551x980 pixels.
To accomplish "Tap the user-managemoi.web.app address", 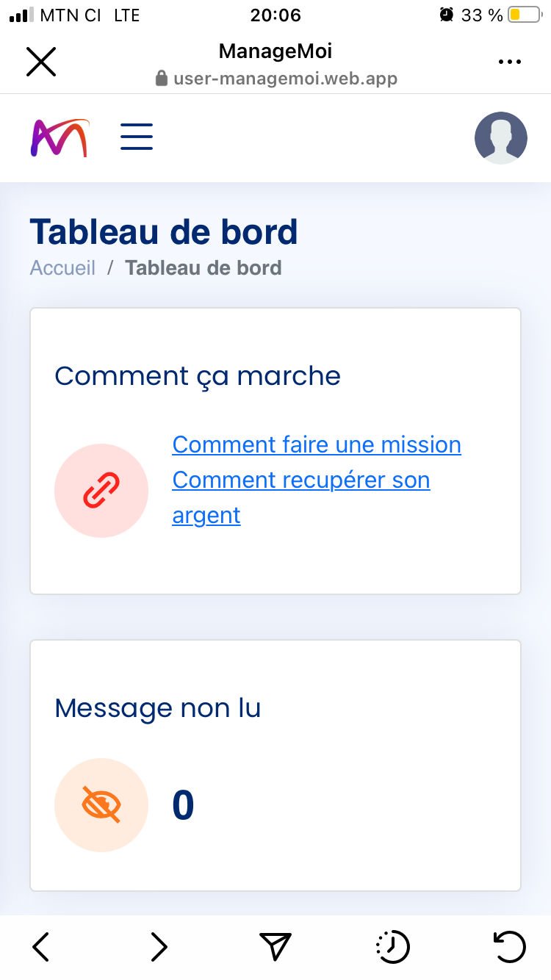I will pyautogui.click(x=285, y=79).
